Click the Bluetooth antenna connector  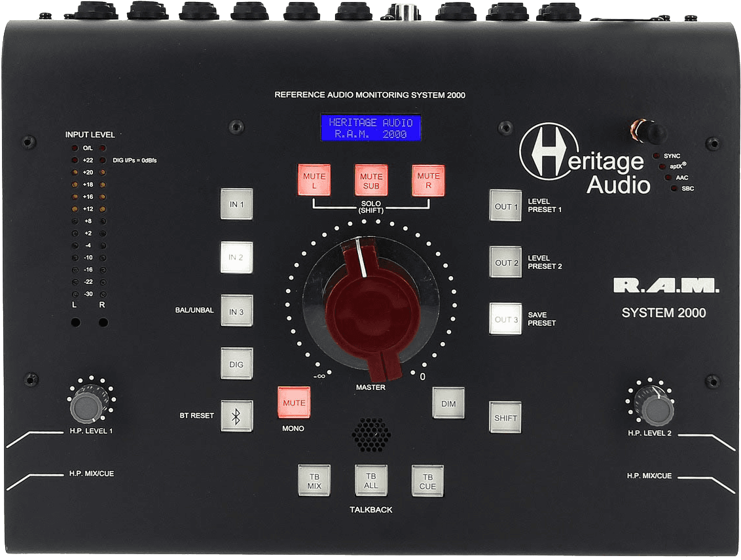coord(648,131)
